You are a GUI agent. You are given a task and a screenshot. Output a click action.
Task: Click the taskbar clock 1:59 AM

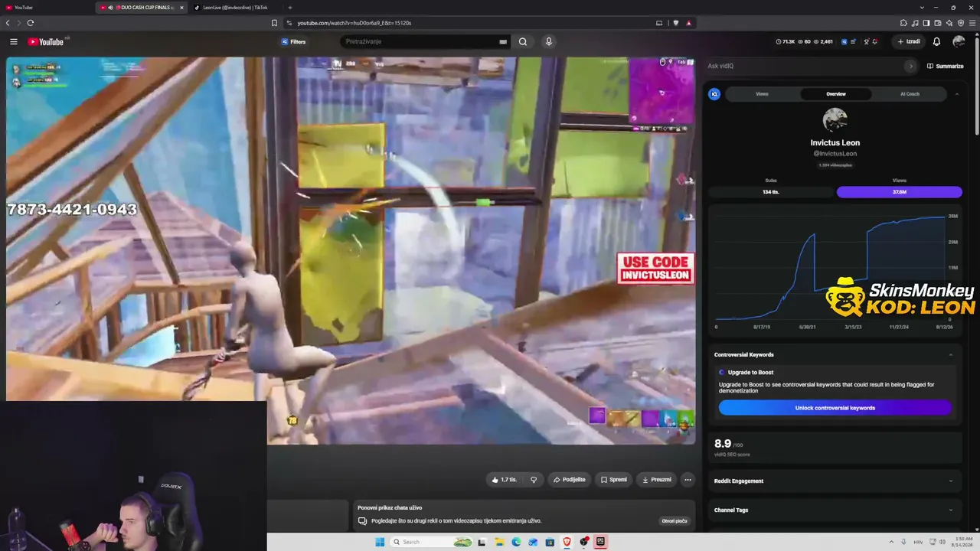pos(964,542)
